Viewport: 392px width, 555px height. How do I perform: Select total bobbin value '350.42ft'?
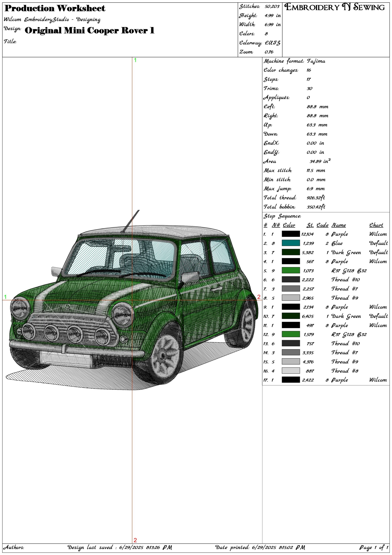click(316, 207)
